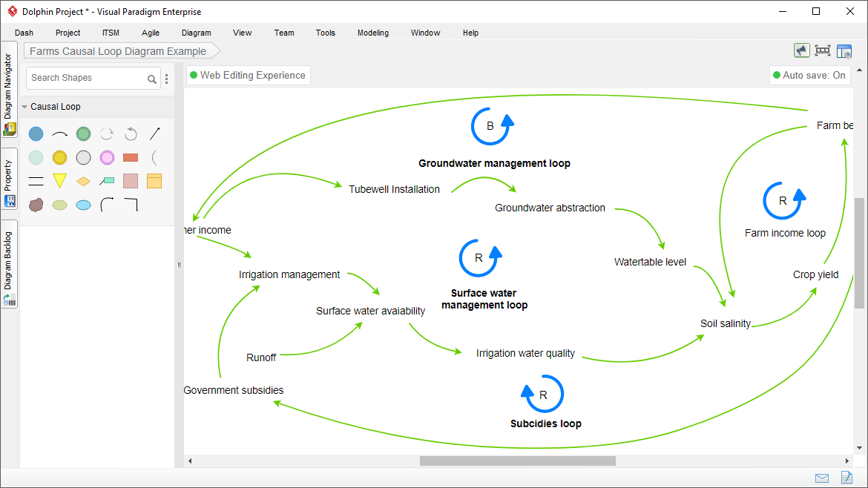Click the Web Editing Experience button
The height and width of the screenshot is (488, 868).
[248, 75]
